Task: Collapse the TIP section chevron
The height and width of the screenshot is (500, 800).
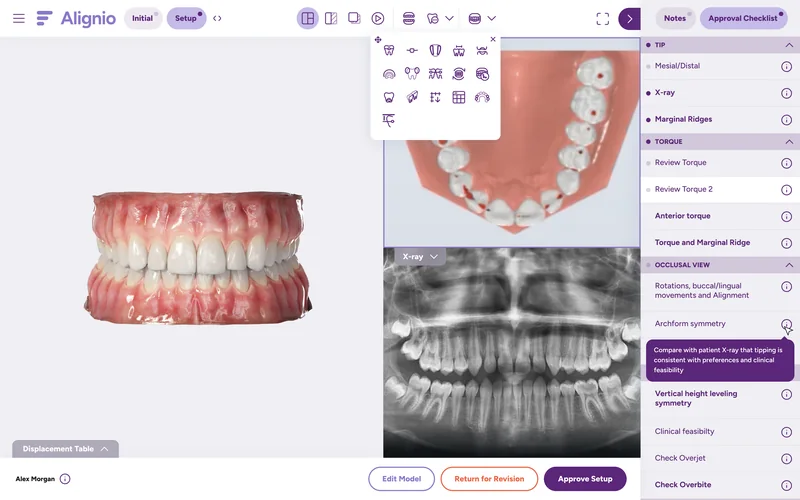Action: (x=789, y=45)
